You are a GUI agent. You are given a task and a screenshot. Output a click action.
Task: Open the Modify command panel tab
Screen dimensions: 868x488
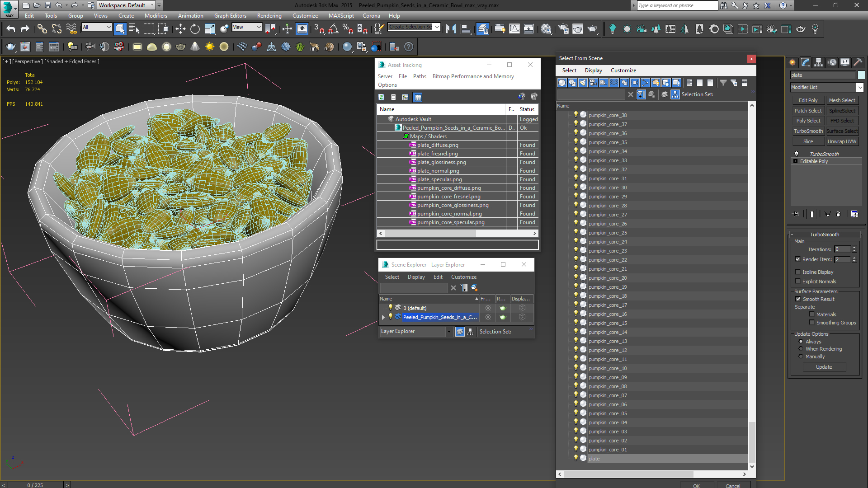click(806, 62)
